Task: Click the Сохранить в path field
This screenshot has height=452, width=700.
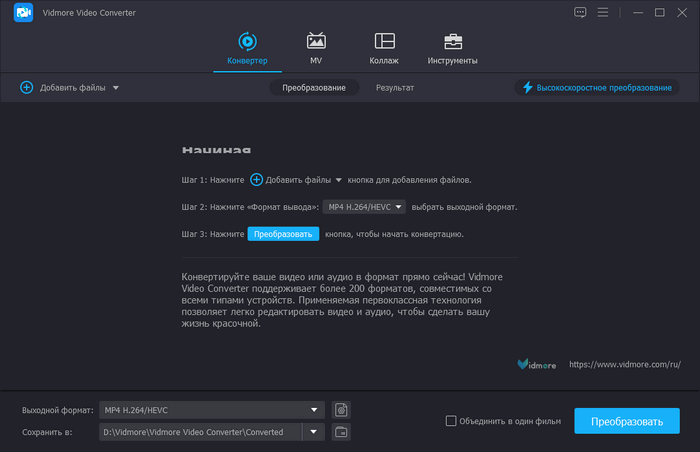Action: 200,432
